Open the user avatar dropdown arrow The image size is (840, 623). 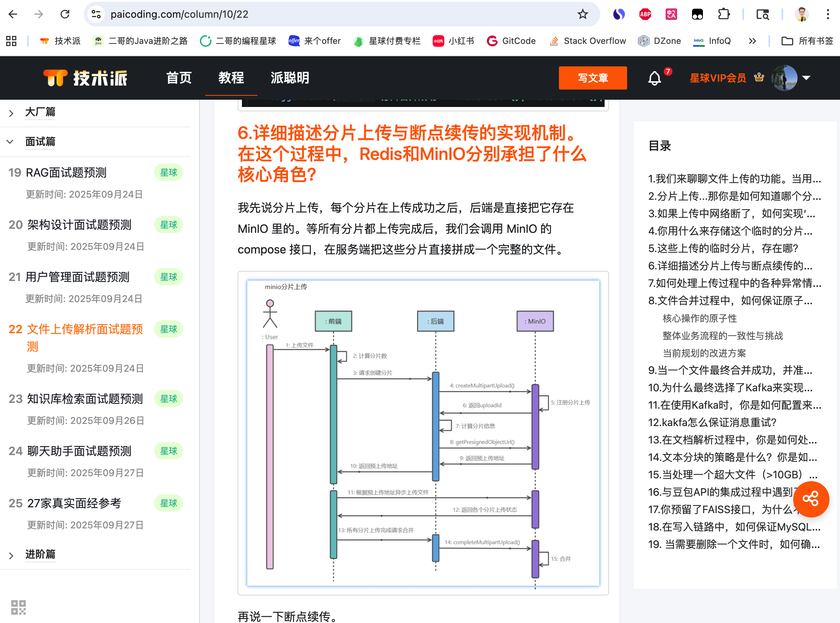tap(806, 78)
